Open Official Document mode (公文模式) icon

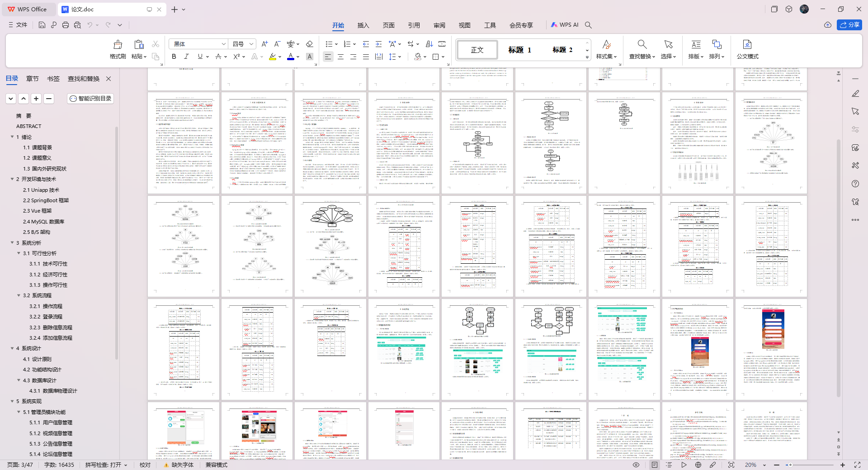pyautogui.click(x=747, y=44)
